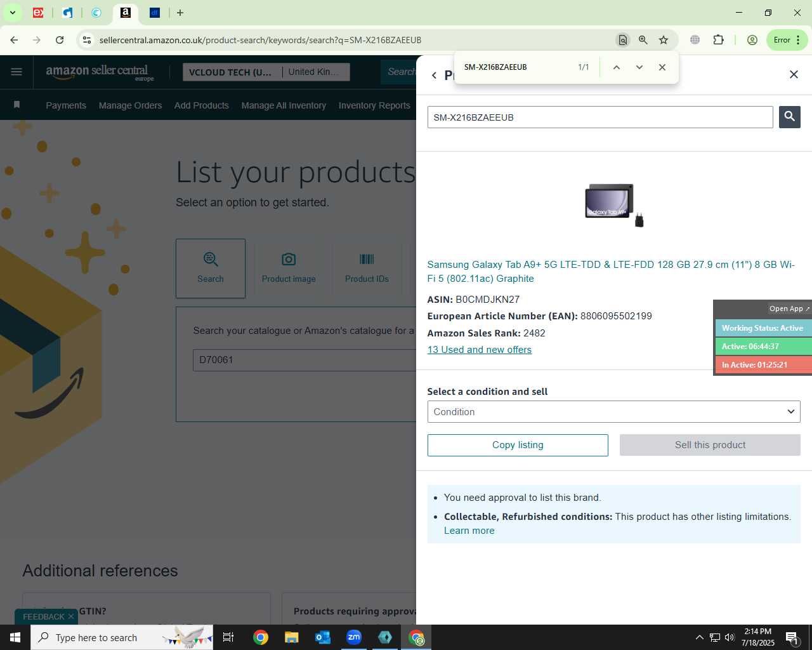Screen dimensions: 812x650
Task: Open a new browser tab
Action: pyautogui.click(x=180, y=13)
